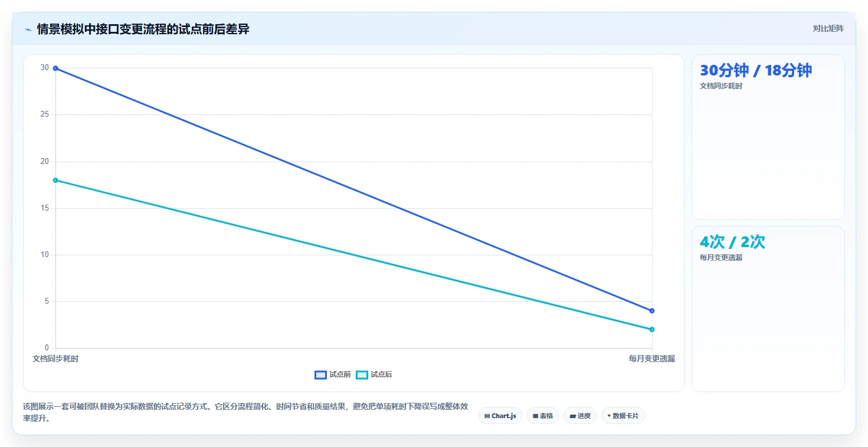Click the y-axis value 25
Viewport: 868px width, 447px height.
click(45, 114)
